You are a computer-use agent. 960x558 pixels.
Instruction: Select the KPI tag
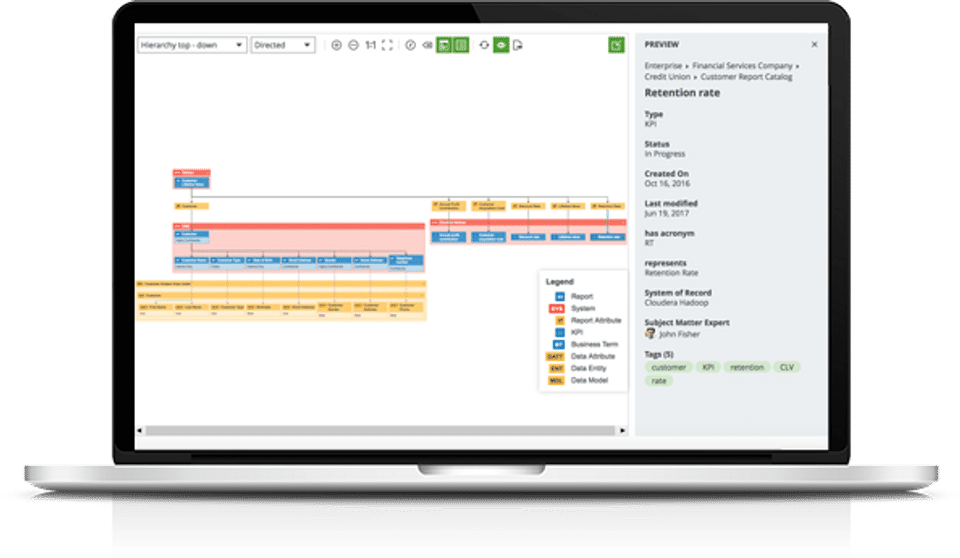click(708, 368)
